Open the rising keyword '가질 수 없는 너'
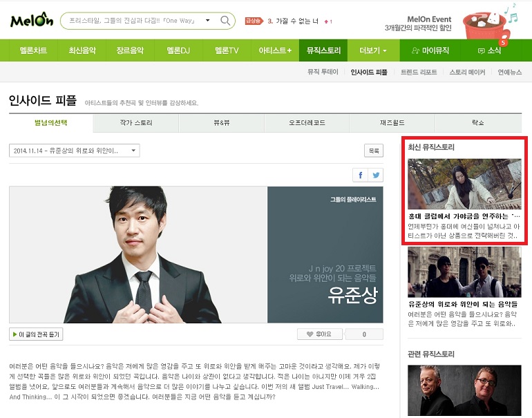Viewport: 532px width, 418px height. pos(297,21)
